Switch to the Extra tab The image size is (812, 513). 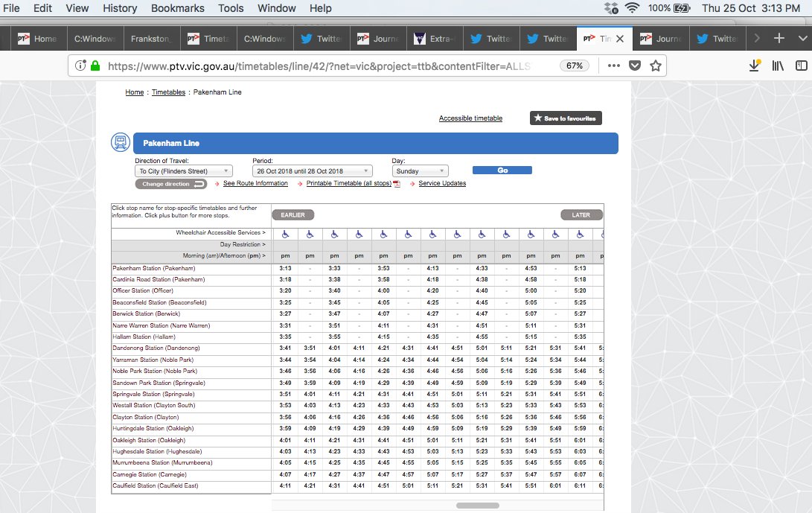(x=435, y=39)
